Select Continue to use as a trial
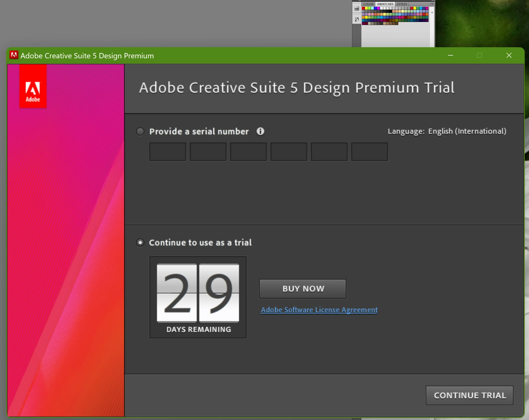The width and height of the screenshot is (529, 420). [x=140, y=243]
